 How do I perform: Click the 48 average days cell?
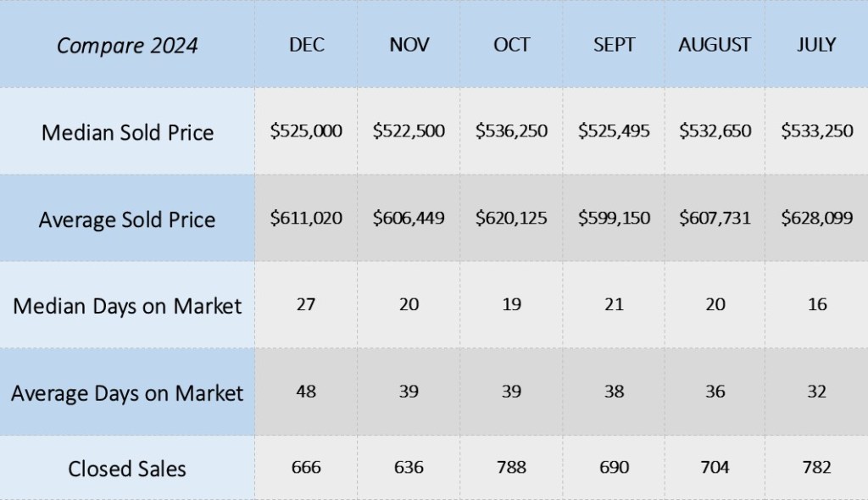[306, 392]
